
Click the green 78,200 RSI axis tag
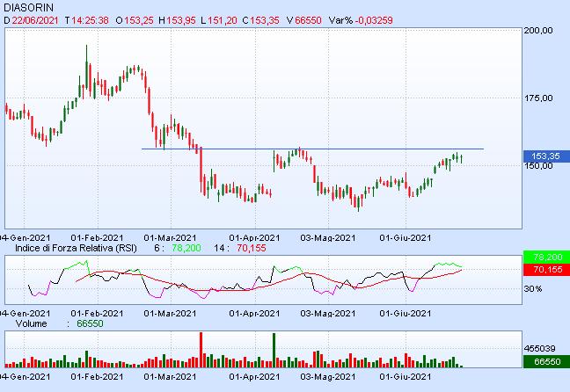point(546,258)
